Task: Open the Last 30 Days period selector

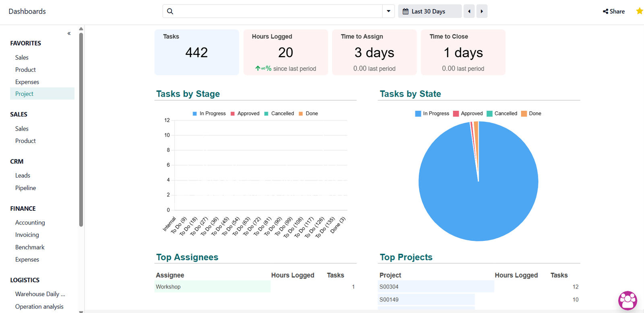Action: (429, 11)
